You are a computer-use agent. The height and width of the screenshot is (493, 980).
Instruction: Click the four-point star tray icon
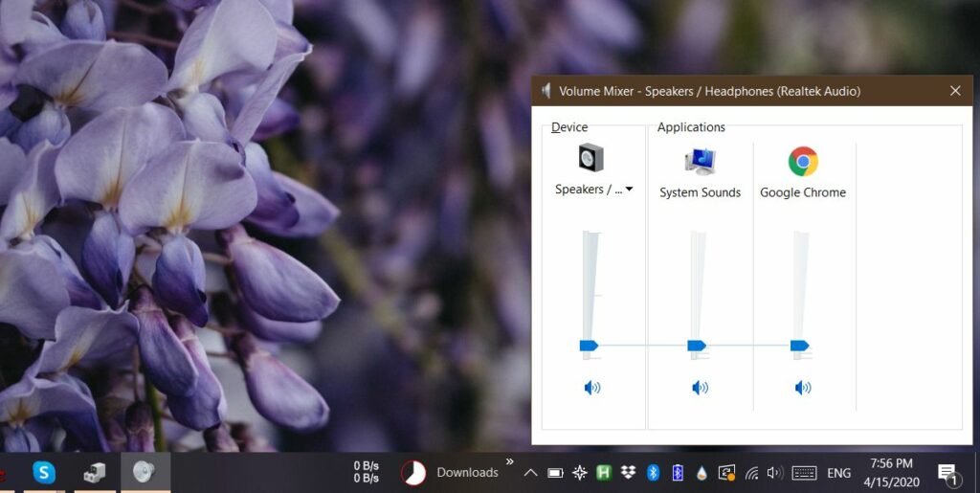pos(579,473)
